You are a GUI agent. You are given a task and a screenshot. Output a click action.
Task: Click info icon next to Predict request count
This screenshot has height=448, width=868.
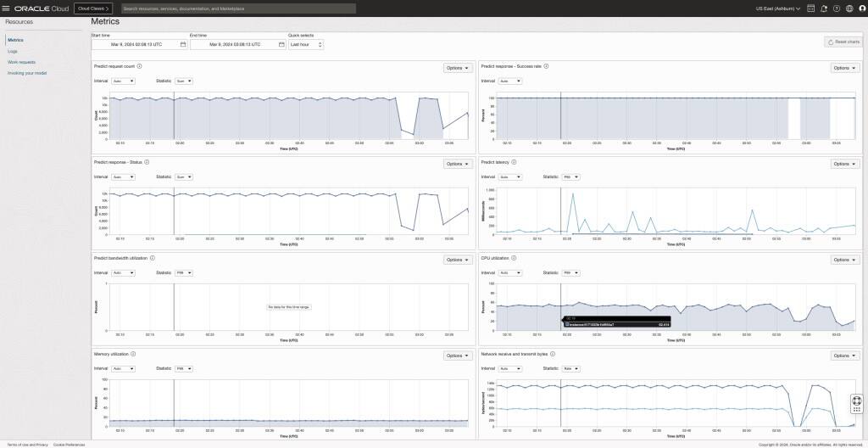tap(139, 66)
